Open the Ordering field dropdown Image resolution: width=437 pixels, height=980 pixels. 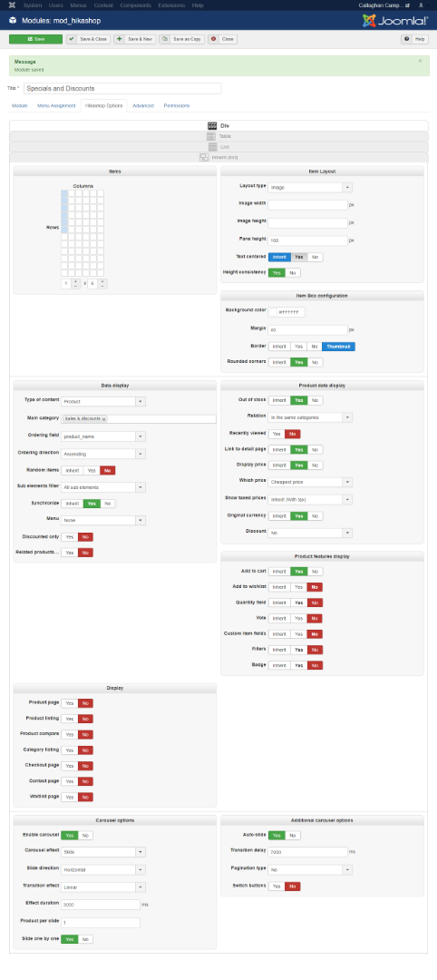pyautogui.click(x=103, y=436)
